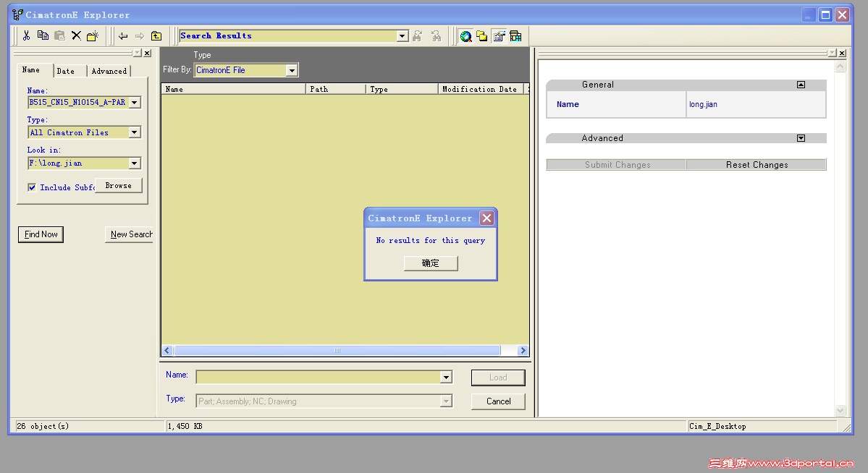Click properties pane pin arrow button
Viewport: 868px width, 473px height.
[832, 53]
